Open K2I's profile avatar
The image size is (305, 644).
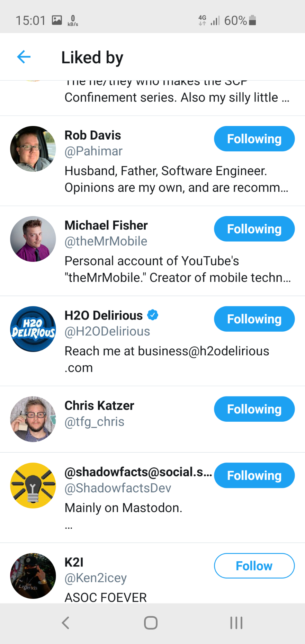tap(33, 576)
